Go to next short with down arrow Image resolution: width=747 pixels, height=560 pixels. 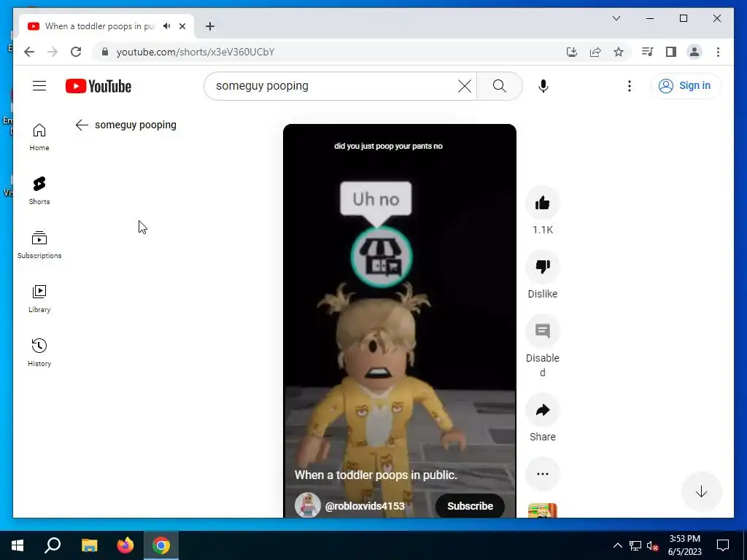(701, 492)
